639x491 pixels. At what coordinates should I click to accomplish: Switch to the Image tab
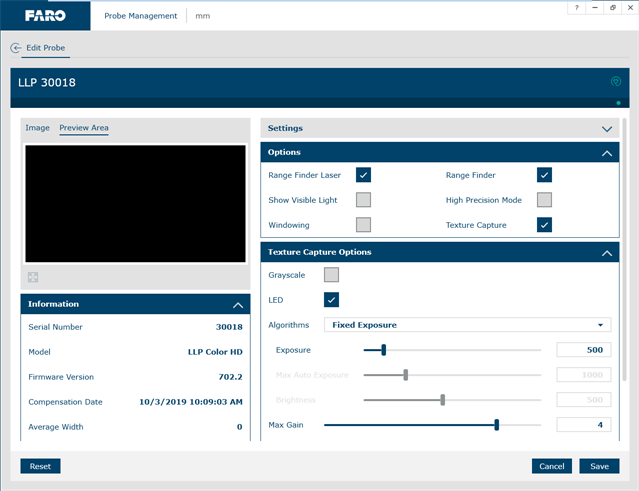coord(37,128)
